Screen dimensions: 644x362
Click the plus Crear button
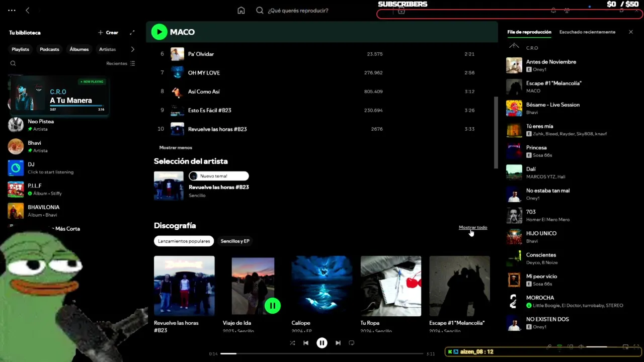point(109,33)
